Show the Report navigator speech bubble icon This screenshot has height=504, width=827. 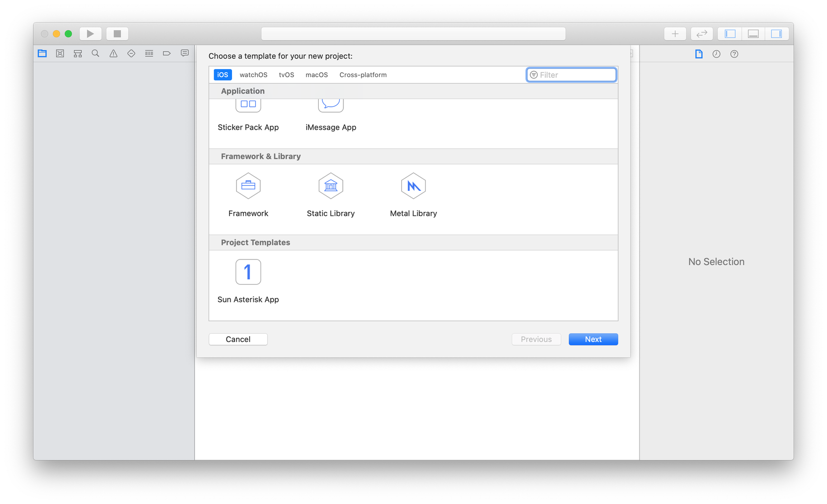coord(184,54)
